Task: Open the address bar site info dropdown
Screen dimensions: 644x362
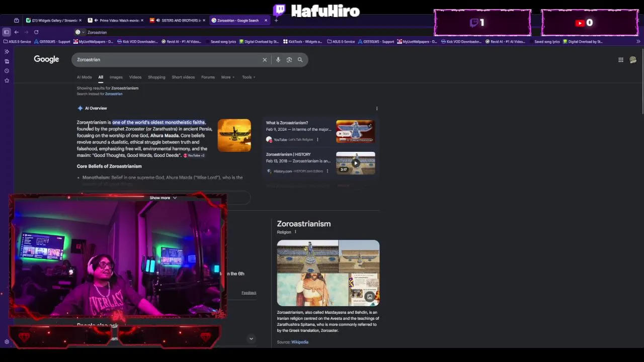Action: [79, 32]
